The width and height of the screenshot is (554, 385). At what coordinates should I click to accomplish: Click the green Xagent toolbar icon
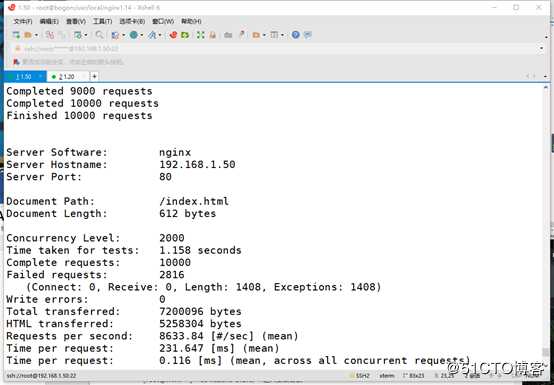(x=185, y=35)
